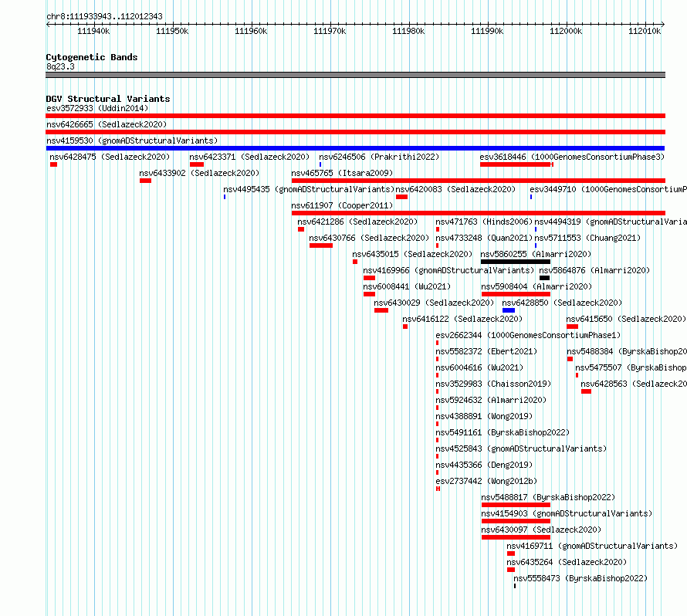This screenshot has height=616, width=687.
Task: Click nsv4154903 gnomADStructuralVariants label
Action: pyautogui.click(x=567, y=513)
